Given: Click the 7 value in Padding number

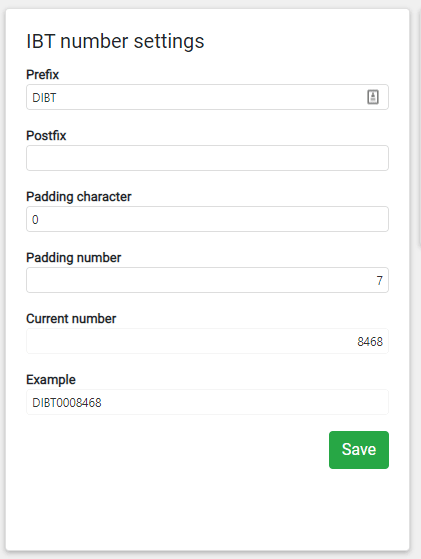Looking at the screenshot, I should click(x=380, y=281).
